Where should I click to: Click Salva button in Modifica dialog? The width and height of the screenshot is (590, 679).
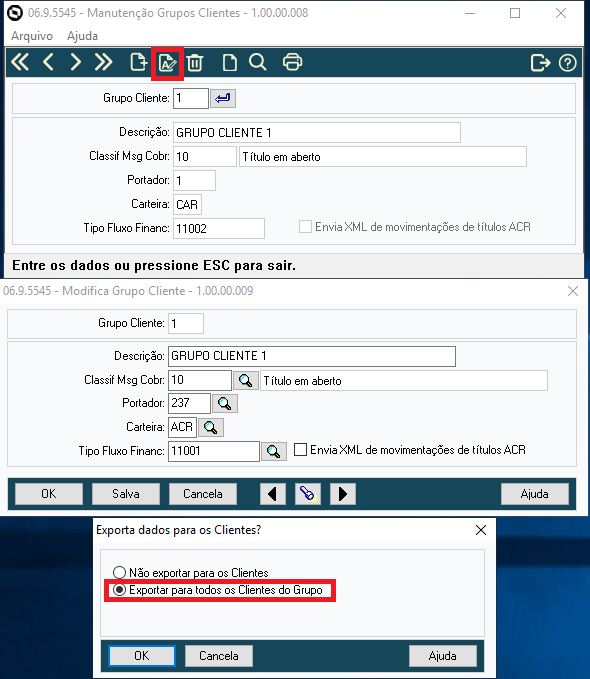[x=126, y=494]
